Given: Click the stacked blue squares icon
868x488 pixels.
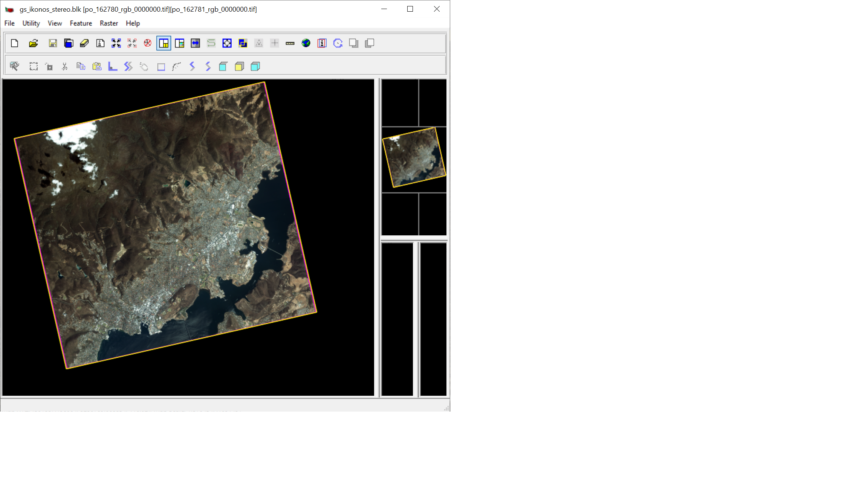Looking at the screenshot, I should click(243, 43).
